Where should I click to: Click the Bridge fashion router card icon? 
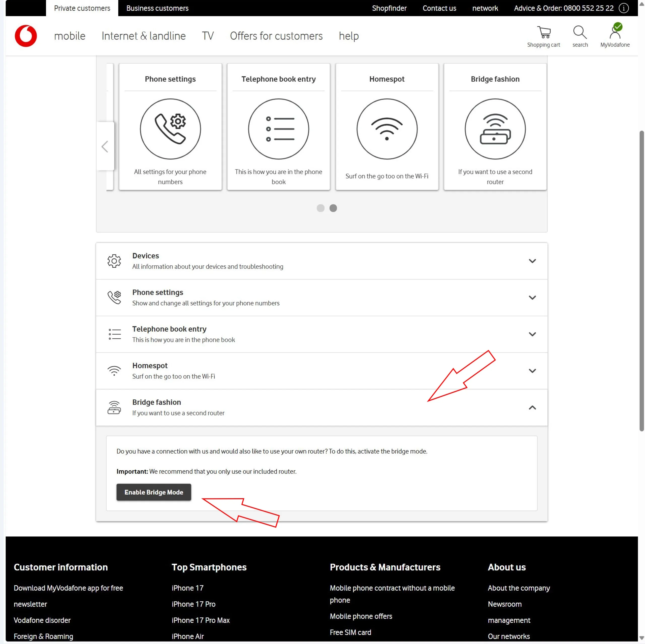[495, 129]
